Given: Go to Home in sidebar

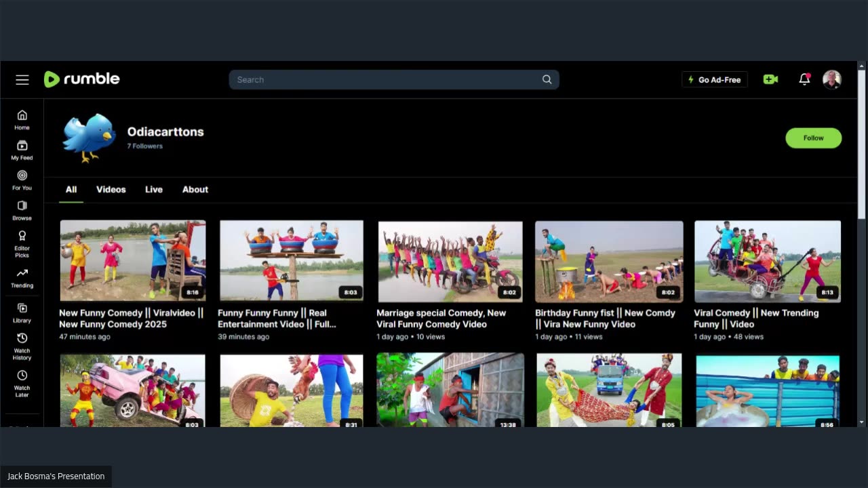Looking at the screenshot, I should click(22, 120).
